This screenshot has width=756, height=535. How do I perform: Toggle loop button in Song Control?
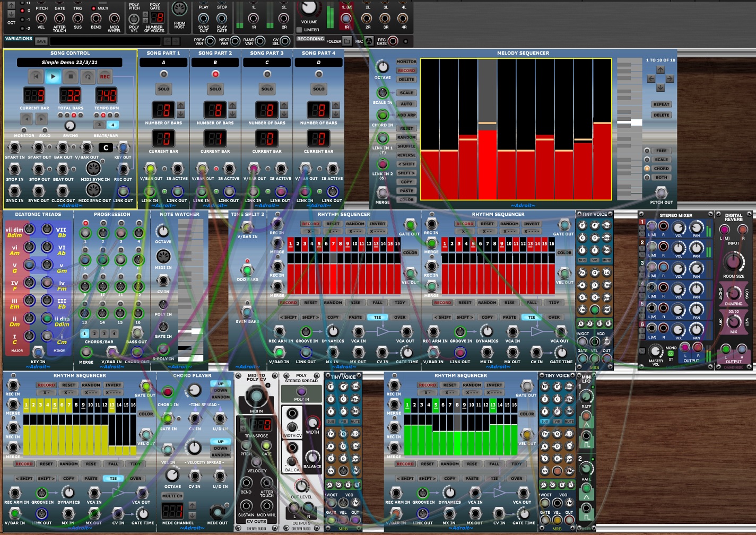88,77
